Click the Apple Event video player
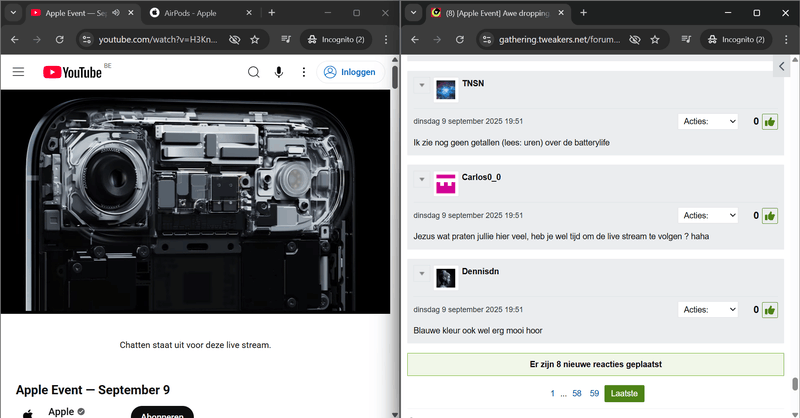The image size is (800, 418). [x=195, y=202]
